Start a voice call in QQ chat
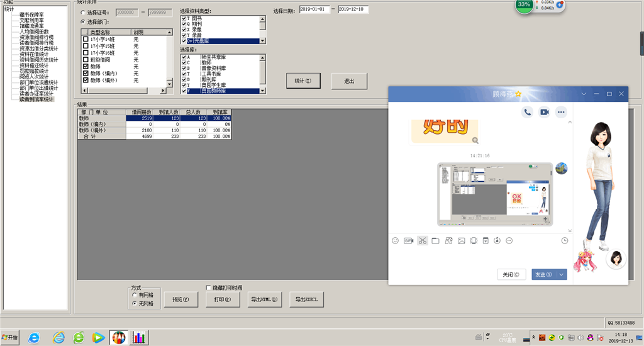Image resolution: width=644 pixels, height=346 pixels. (x=528, y=112)
